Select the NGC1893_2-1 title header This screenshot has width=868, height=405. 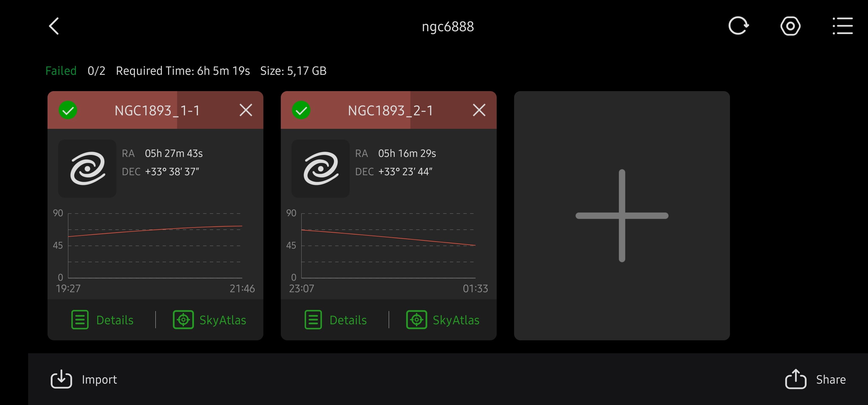pos(390,110)
